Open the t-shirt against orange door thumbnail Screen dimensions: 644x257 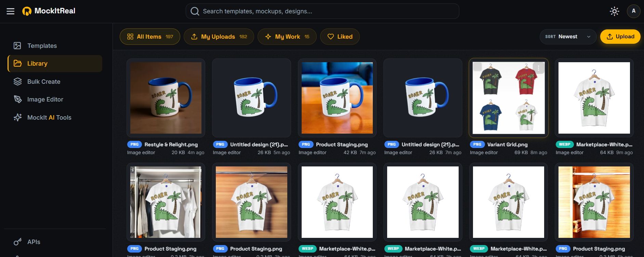(x=594, y=202)
